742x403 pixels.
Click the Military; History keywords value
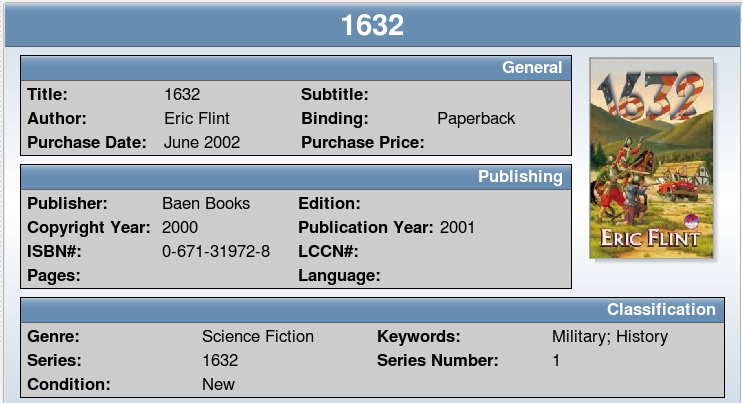[x=610, y=337]
